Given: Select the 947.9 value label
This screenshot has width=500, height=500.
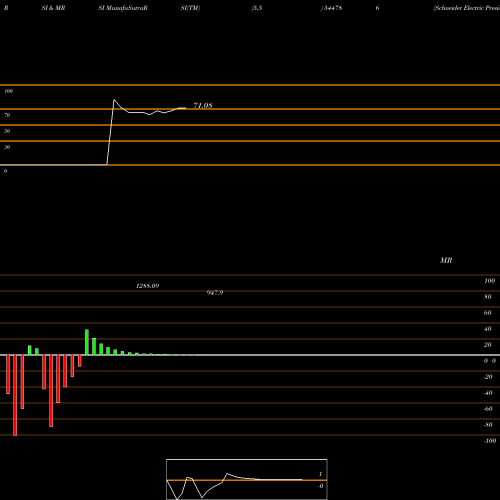Looking at the screenshot, I should click(x=215, y=293).
